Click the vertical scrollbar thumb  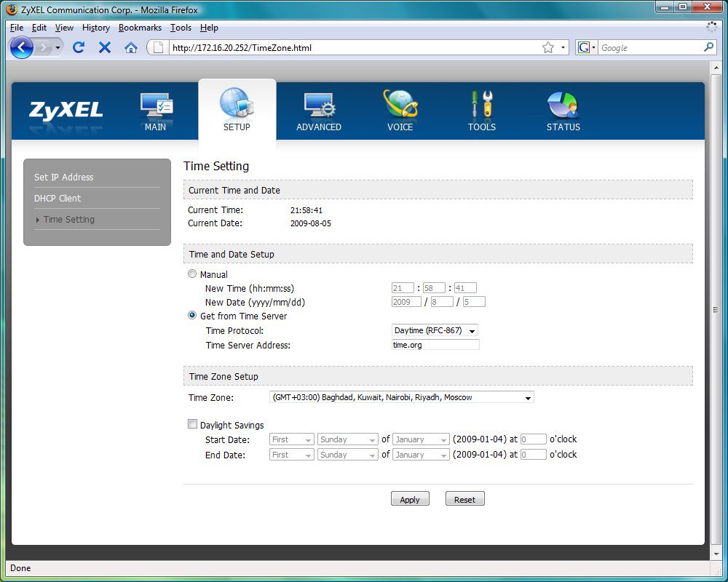(716, 310)
